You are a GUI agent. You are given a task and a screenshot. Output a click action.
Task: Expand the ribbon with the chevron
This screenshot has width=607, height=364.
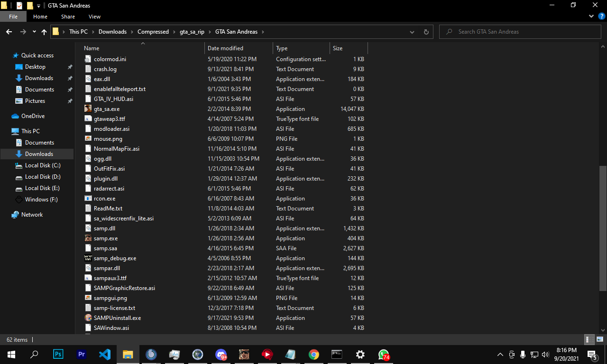click(x=591, y=16)
